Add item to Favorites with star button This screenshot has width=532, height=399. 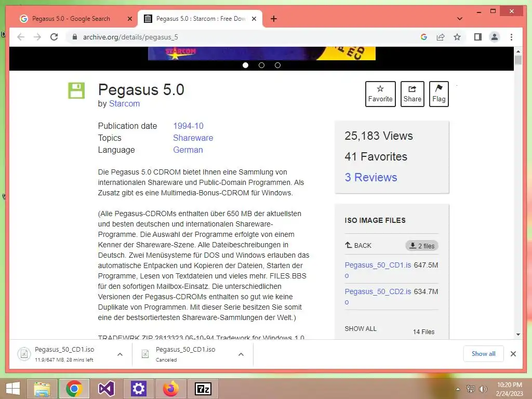(380, 94)
